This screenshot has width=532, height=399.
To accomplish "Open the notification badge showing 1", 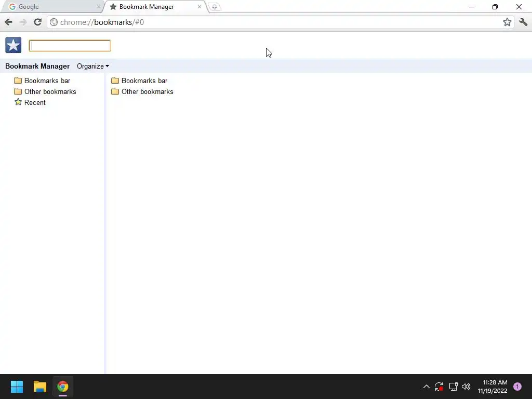I will point(517,387).
